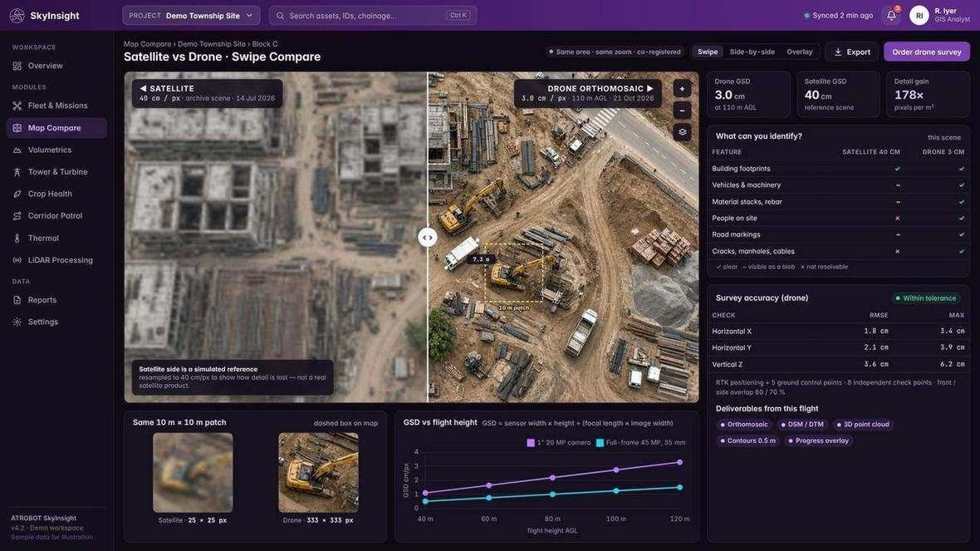This screenshot has height=551, width=980.
Task: Click the Thermal thermometer icon
Action: pos(17,239)
